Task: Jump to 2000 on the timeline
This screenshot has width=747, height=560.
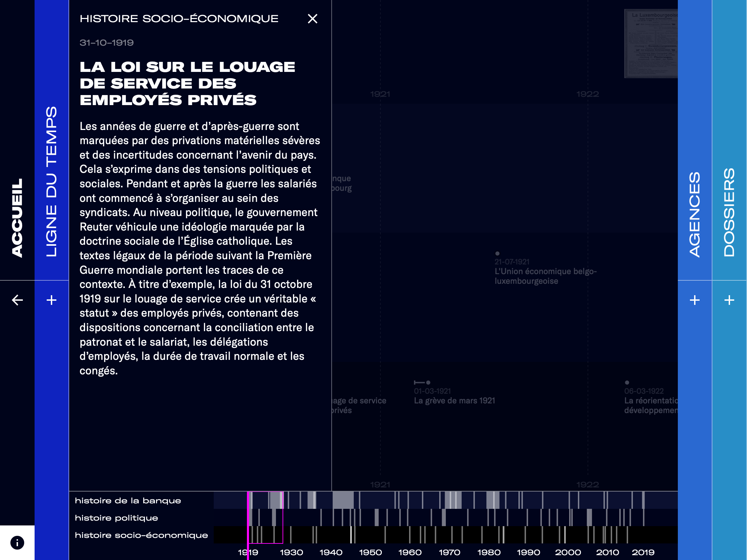Action: pyautogui.click(x=568, y=552)
